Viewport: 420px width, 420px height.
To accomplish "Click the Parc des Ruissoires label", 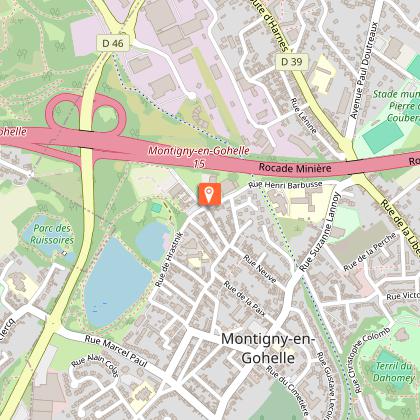I will tap(52, 234).
